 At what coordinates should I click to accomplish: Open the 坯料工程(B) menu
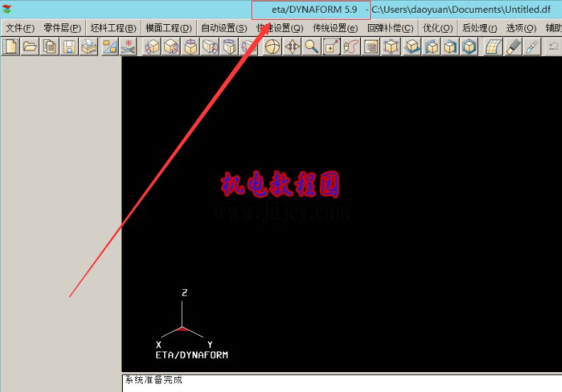click(113, 28)
